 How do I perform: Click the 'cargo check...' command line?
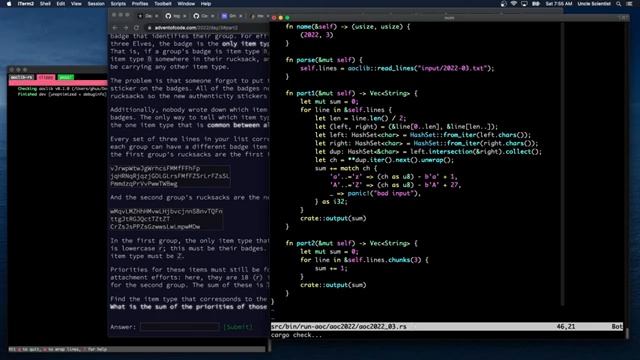(x=297, y=335)
